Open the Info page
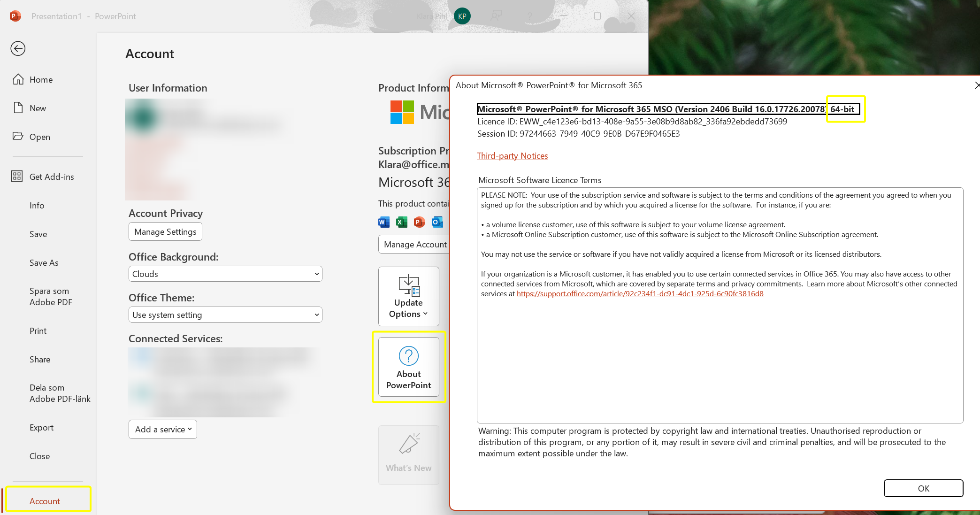The height and width of the screenshot is (515, 980). pyautogui.click(x=37, y=205)
